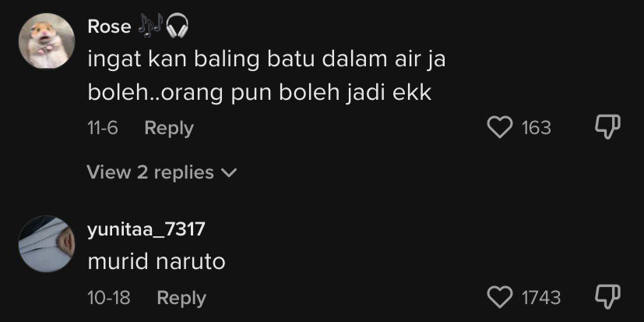Screen dimensions: 644x322
Task: Open Rose's hamster profile picture
Action: pyautogui.click(x=47, y=41)
